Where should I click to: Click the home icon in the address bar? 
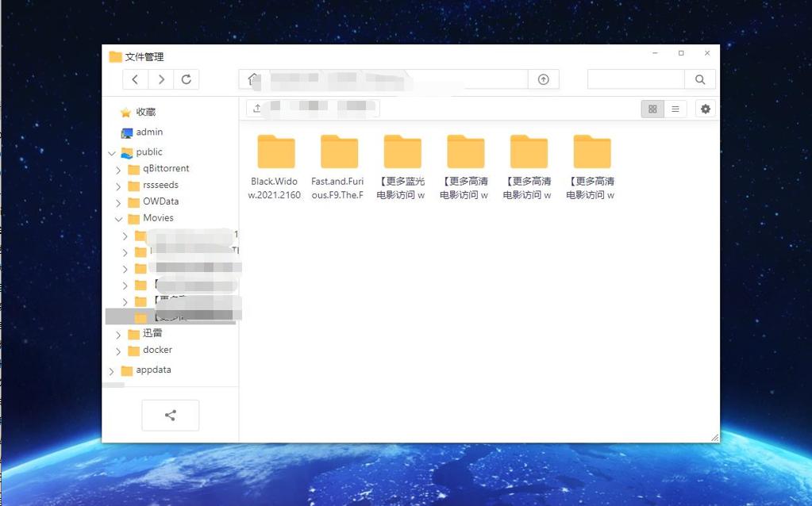tap(252, 79)
